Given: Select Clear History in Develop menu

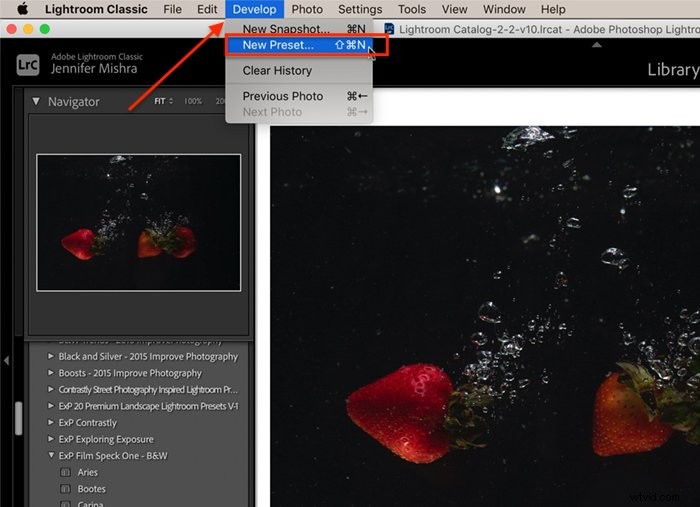Looking at the screenshot, I should point(299,71).
